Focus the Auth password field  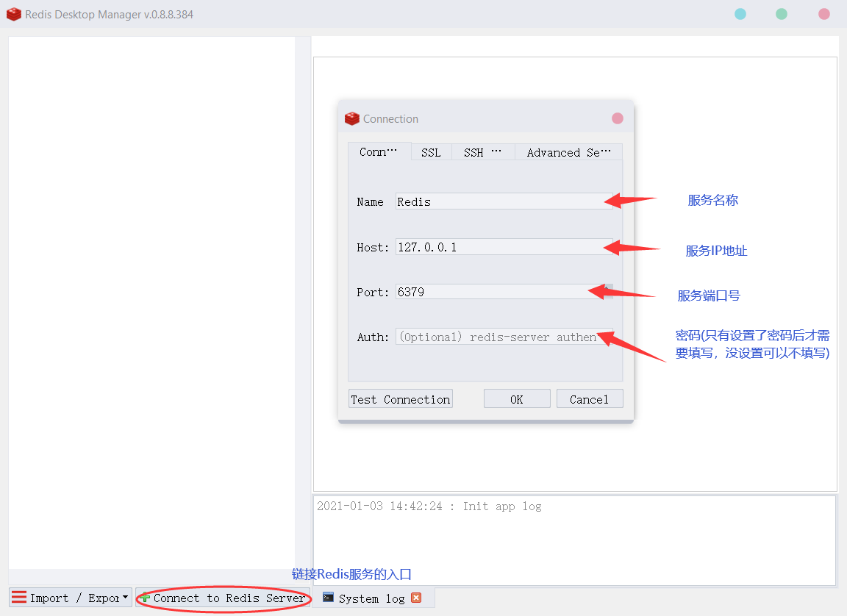click(504, 337)
